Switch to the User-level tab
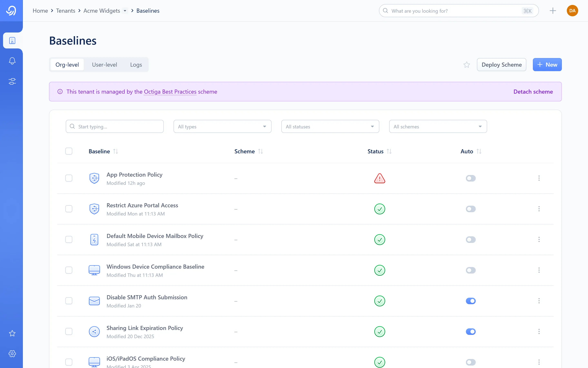Image resolution: width=588 pixels, height=368 pixels. point(105,65)
